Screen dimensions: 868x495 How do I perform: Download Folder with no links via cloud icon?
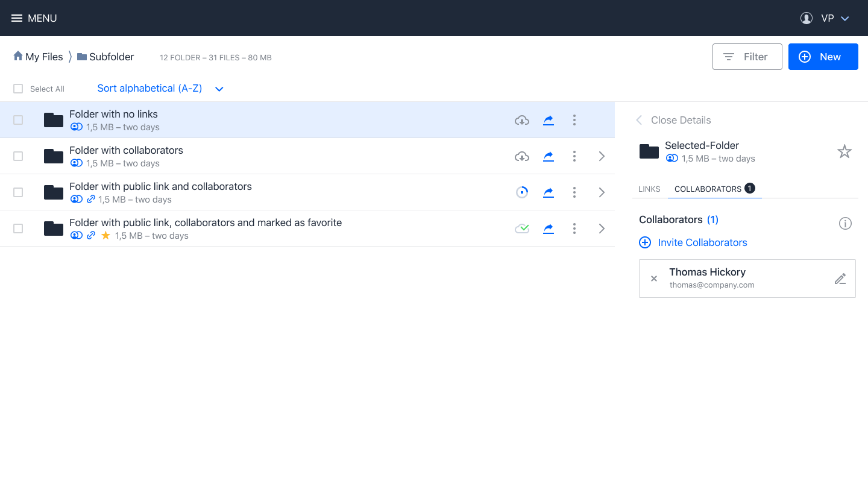click(522, 120)
